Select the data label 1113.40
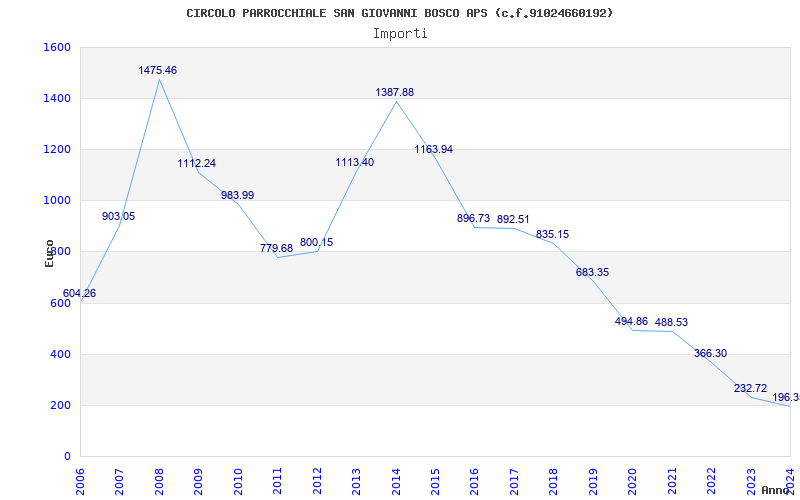The image size is (800, 500). point(355,162)
